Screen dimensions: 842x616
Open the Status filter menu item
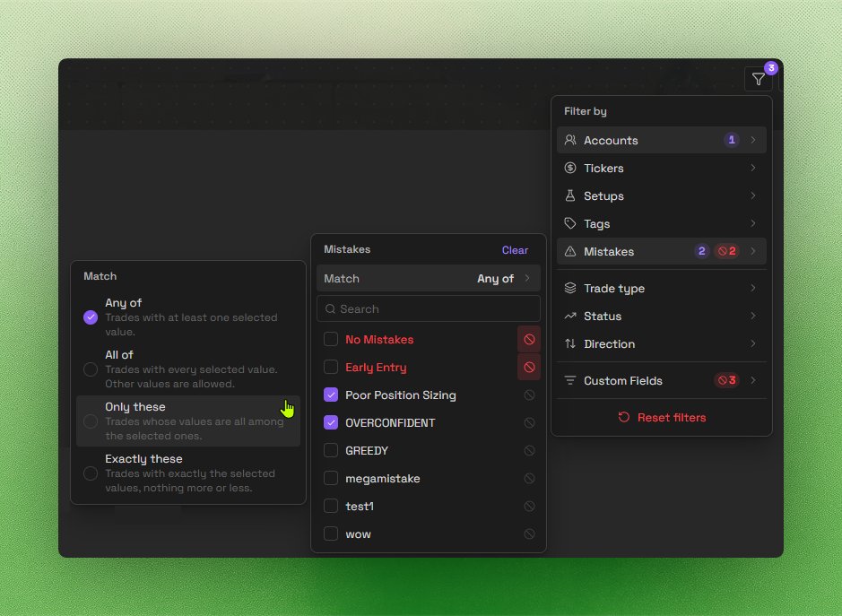tap(661, 317)
